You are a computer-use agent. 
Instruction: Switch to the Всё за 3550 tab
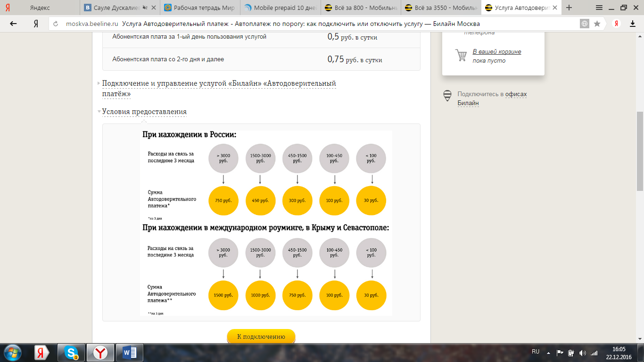pos(441,8)
